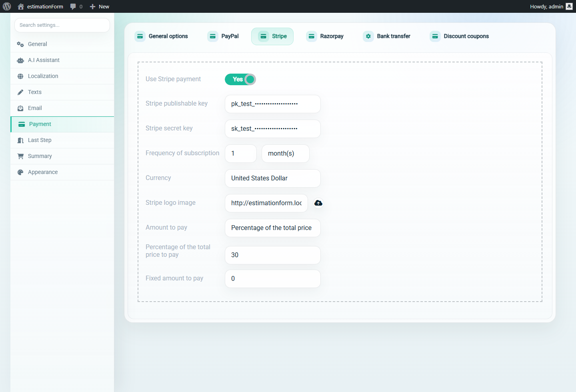Click the General options tab icon
The height and width of the screenshot is (392, 576).
[x=140, y=36]
